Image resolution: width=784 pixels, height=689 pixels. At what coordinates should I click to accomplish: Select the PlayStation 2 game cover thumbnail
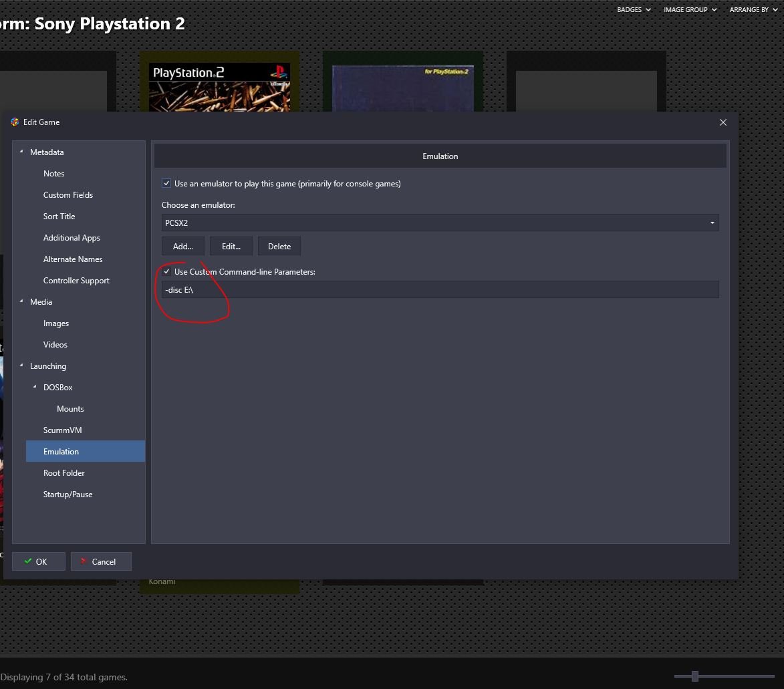[219, 86]
